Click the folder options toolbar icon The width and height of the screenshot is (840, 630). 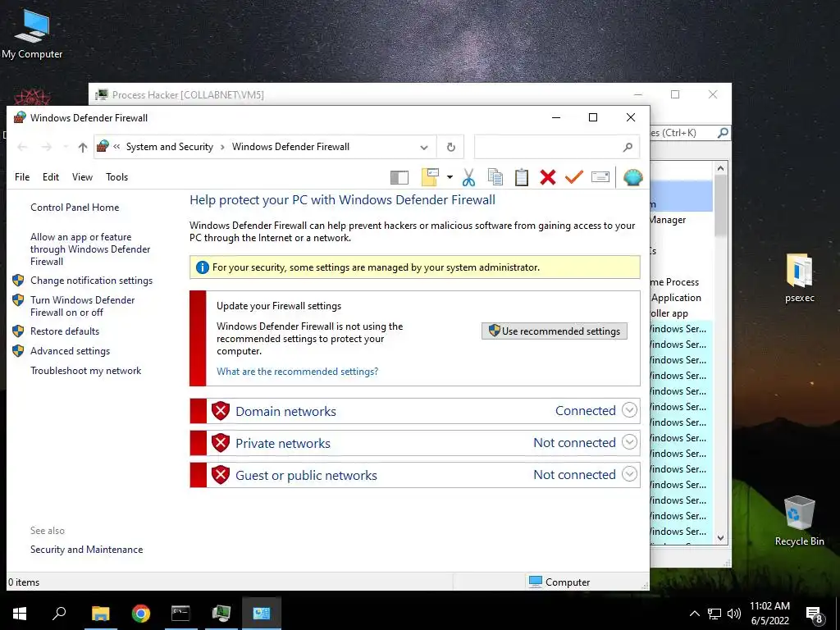(x=430, y=177)
